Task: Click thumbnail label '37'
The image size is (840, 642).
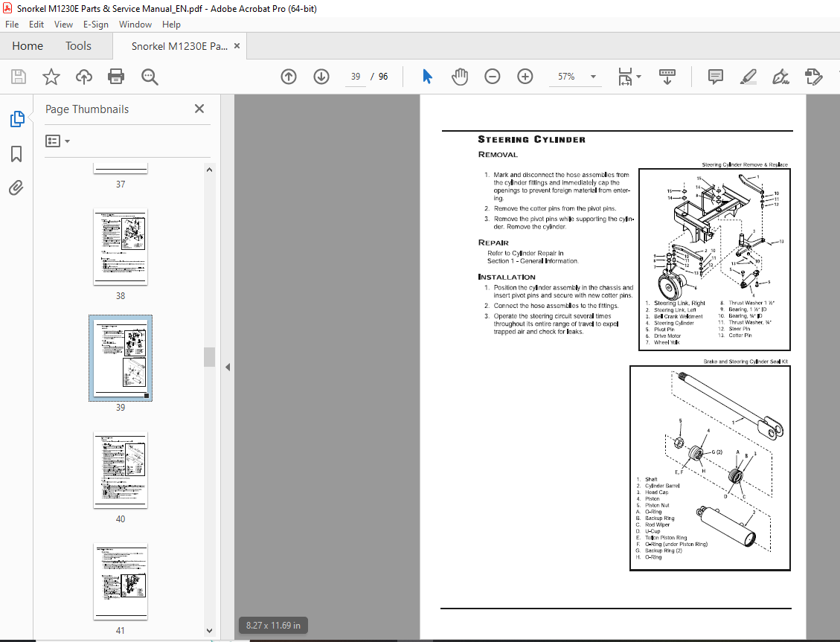Action: tap(121, 184)
